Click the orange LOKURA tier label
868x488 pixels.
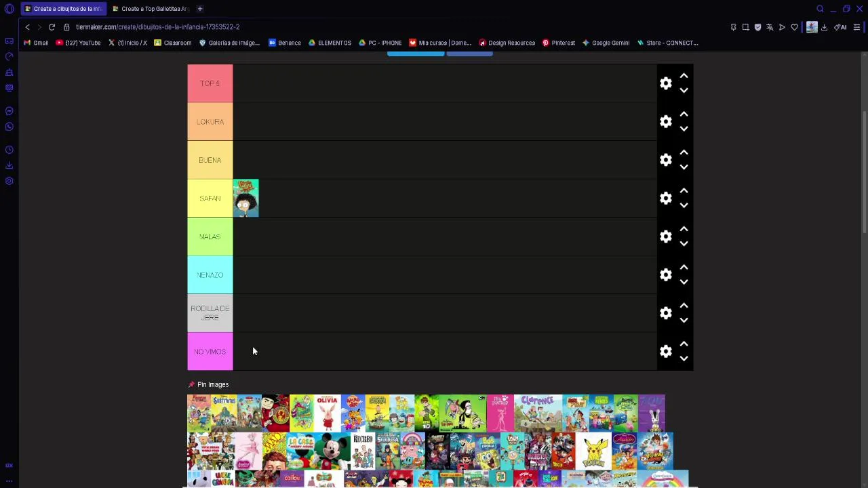pyautogui.click(x=210, y=121)
